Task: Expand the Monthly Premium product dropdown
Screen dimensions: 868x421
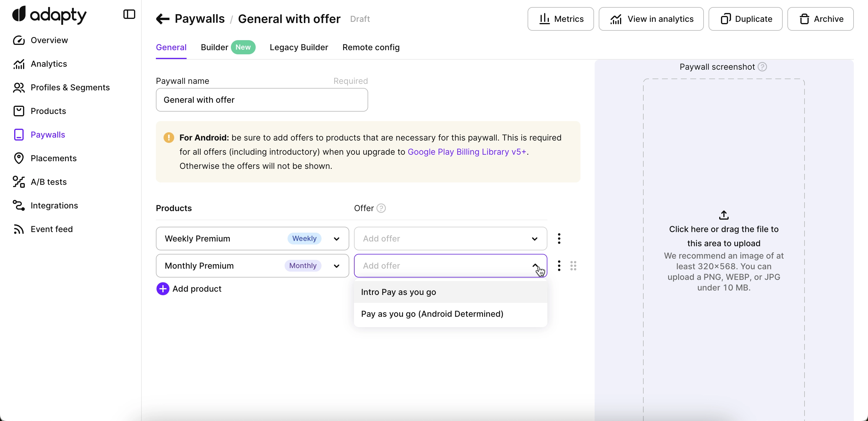Action: tap(336, 266)
